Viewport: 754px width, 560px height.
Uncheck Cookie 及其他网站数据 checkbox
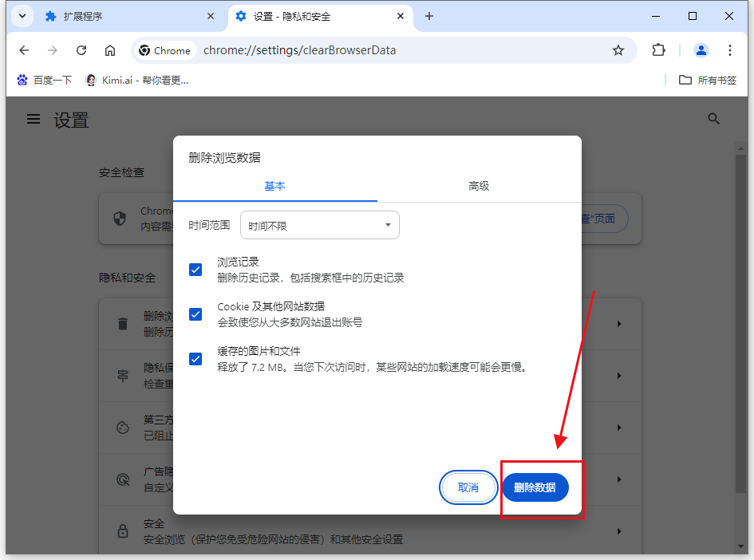pyautogui.click(x=195, y=314)
